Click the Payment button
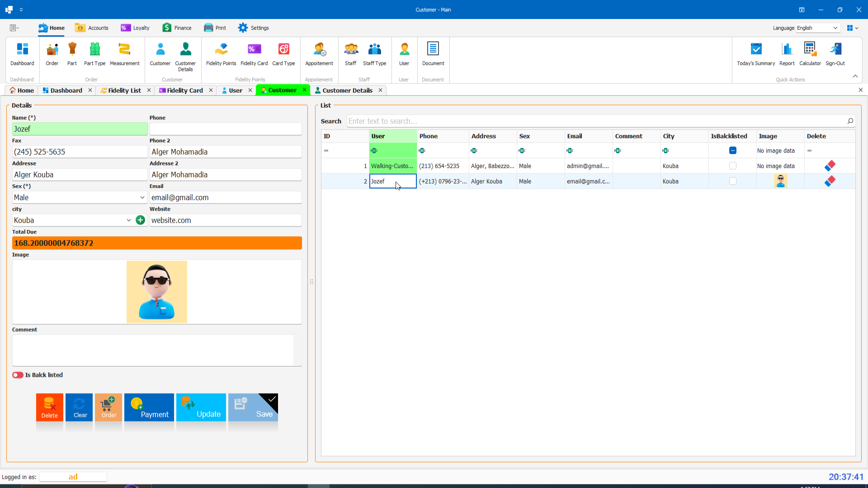868x488 pixels. point(149,407)
